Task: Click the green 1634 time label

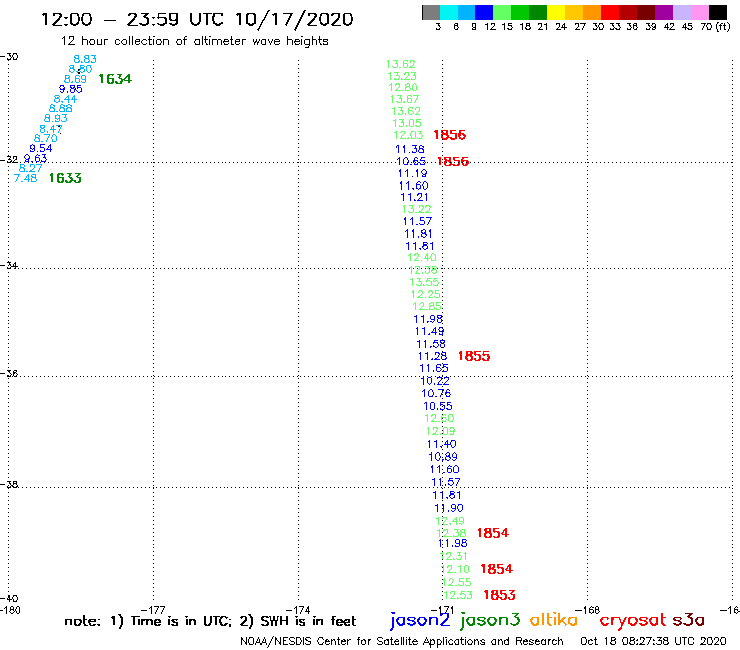Action: point(115,79)
